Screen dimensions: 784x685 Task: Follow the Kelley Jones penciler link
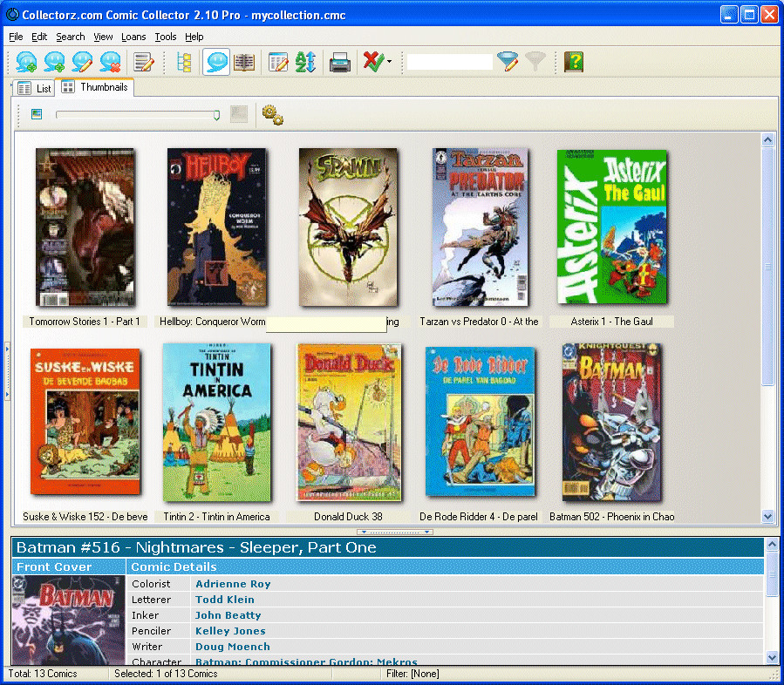(230, 631)
